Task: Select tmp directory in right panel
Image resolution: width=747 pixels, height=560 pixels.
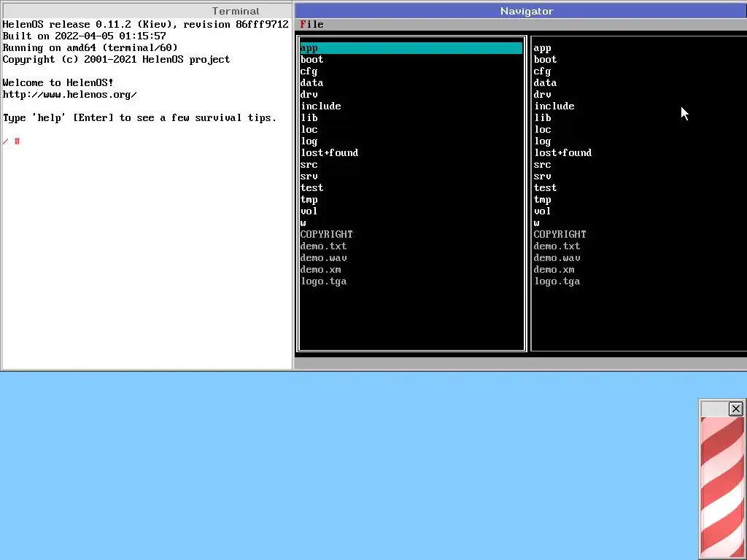Action: 542,200
